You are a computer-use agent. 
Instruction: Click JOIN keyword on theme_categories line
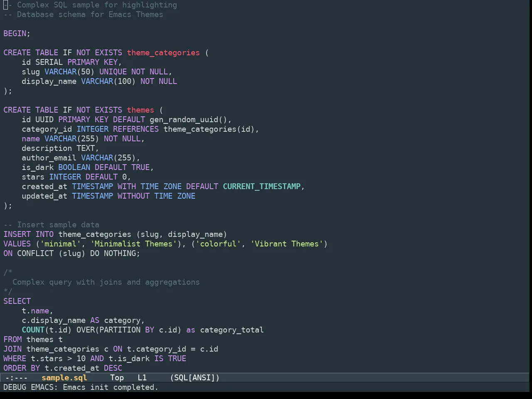pos(12,349)
